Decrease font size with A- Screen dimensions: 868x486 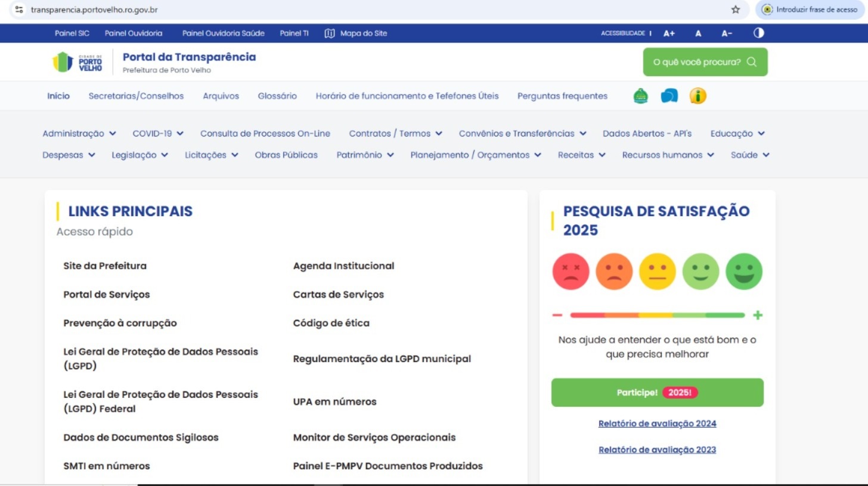click(x=727, y=33)
